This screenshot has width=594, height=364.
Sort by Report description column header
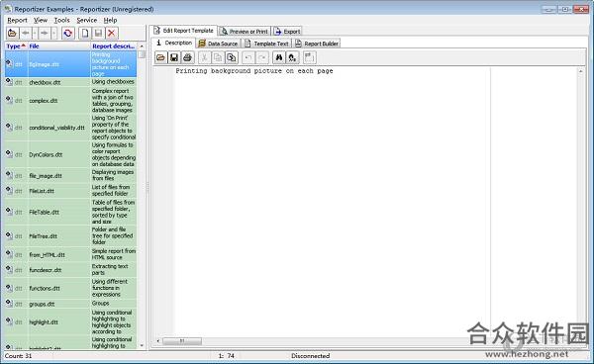tap(114, 46)
